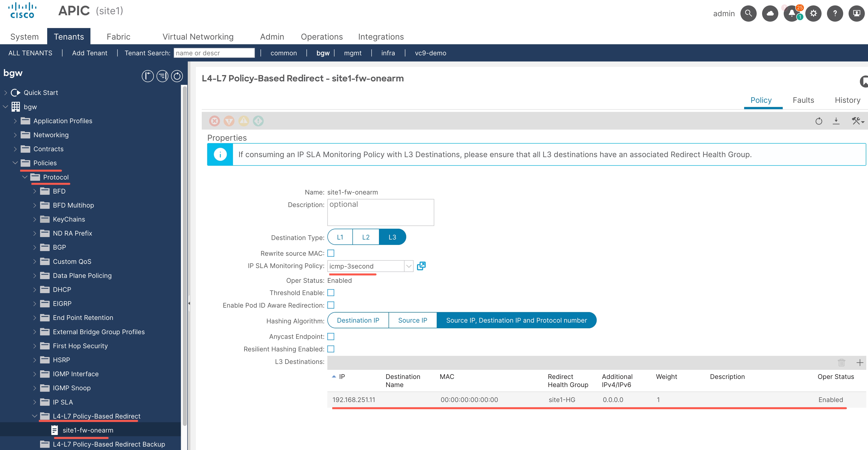Open the Virtual Networking tab
The width and height of the screenshot is (868, 450).
tap(198, 37)
